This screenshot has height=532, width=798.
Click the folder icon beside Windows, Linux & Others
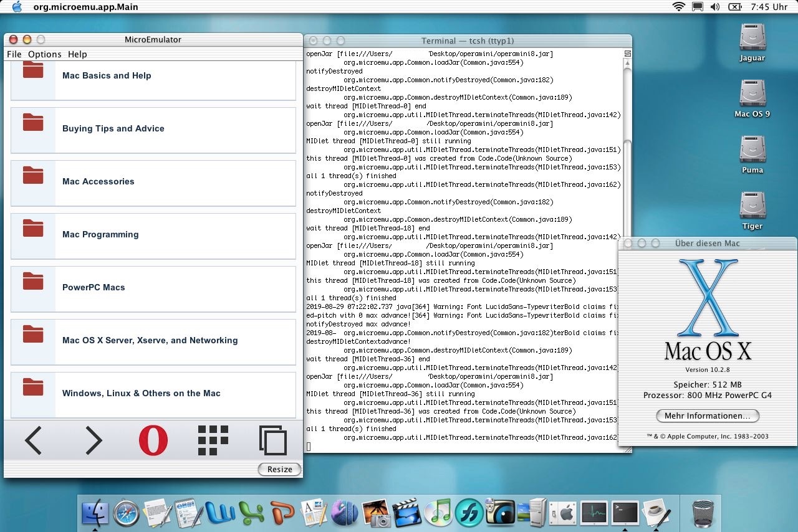click(33, 387)
